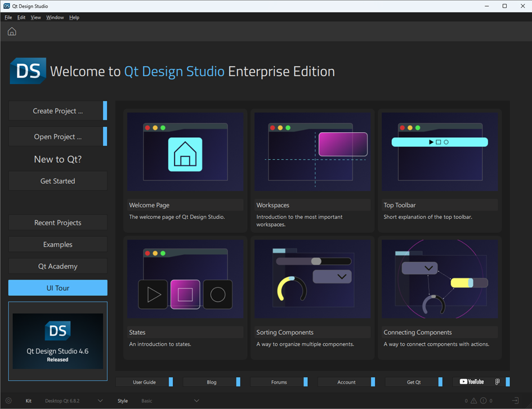This screenshot has width=532, height=409.
Task: Open the Help menu
Action: 74,17
